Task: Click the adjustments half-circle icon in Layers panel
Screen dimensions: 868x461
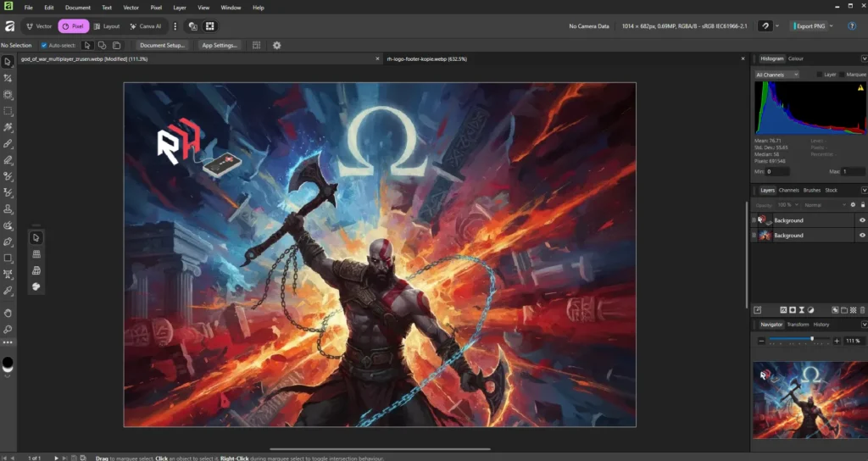Action: tap(810, 310)
